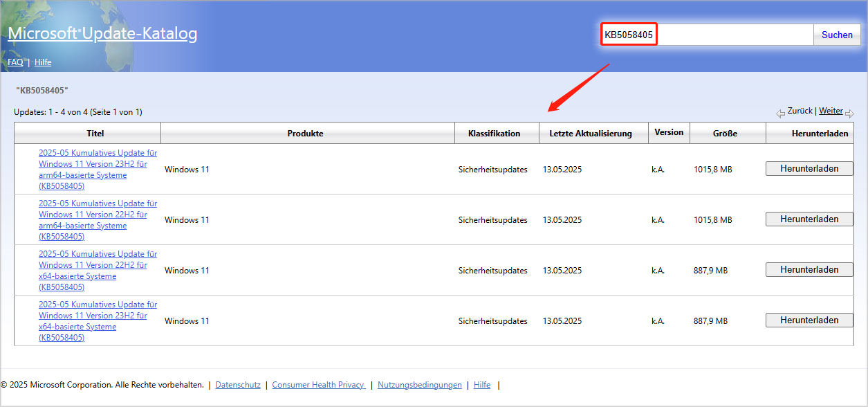
Task: Click Windows 11 product cell in 22H2 arm64 row
Action: click(x=187, y=220)
